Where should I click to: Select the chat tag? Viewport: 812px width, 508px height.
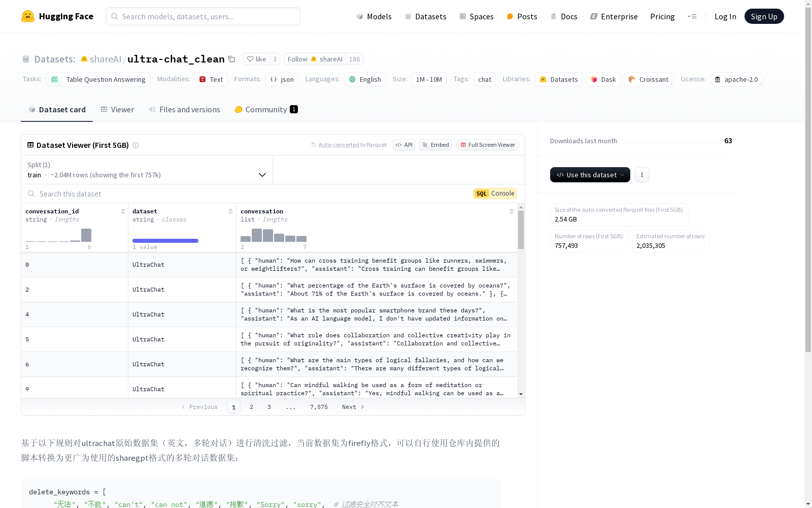click(485, 79)
